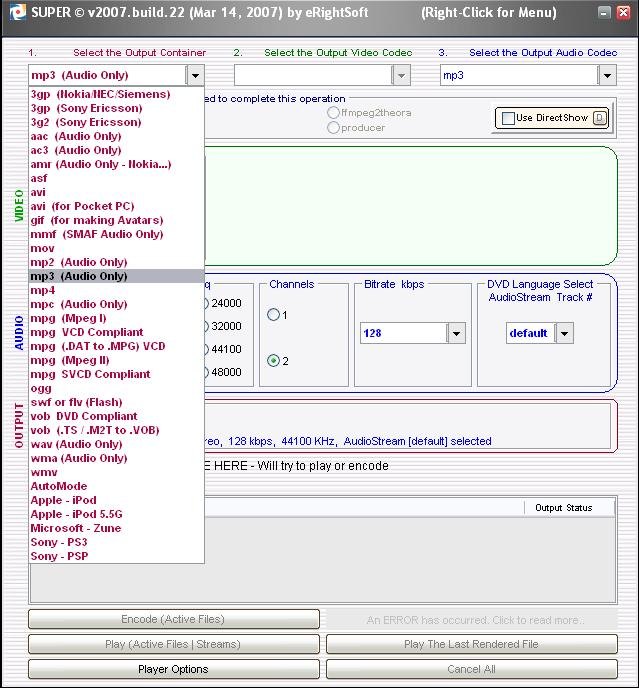Viewport: 639px width, 688px height.
Task: Select Sony - PS3 preset
Action: 116,542
